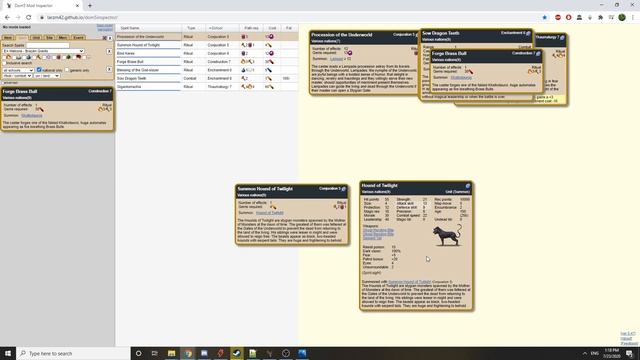Enable the inclusive search checkbox
The width and height of the screenshot is (640, 360).
(4, 63)
